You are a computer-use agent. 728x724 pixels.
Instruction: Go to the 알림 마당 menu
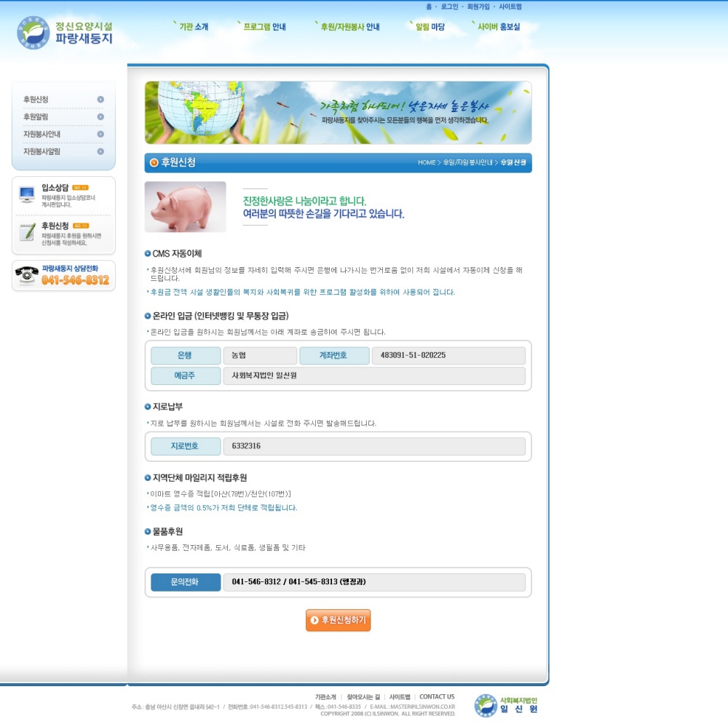tap(430, 27)
